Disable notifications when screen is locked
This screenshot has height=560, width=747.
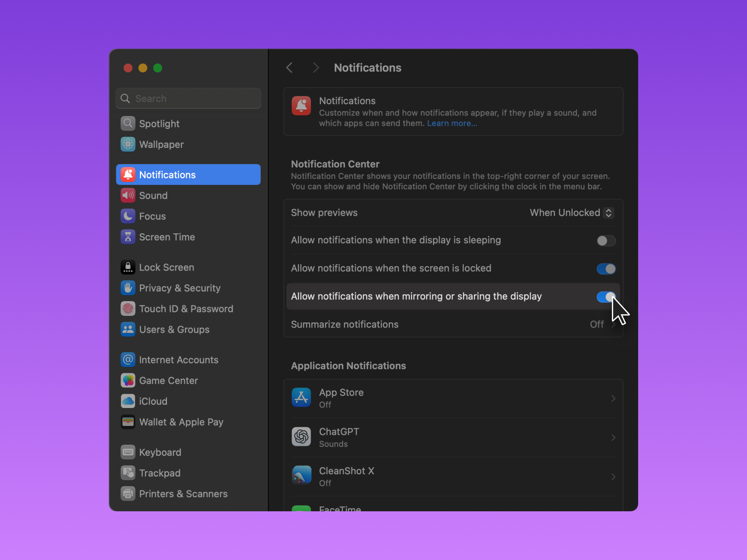tap(606, 269)
